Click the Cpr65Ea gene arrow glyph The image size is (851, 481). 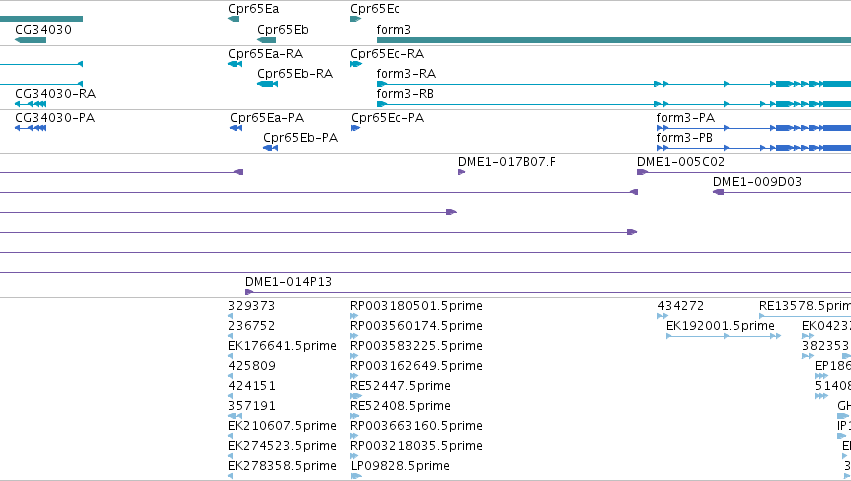pos(233,20)
